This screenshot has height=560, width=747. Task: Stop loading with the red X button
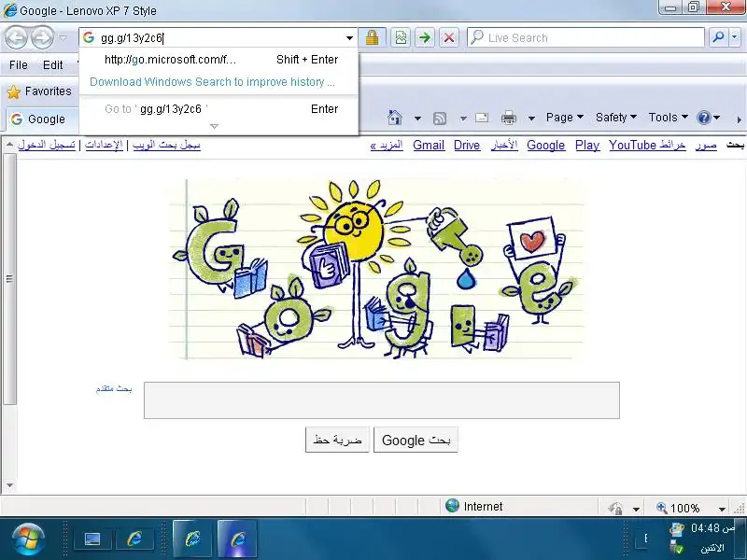pyautogui.click(x=449, y=37)
